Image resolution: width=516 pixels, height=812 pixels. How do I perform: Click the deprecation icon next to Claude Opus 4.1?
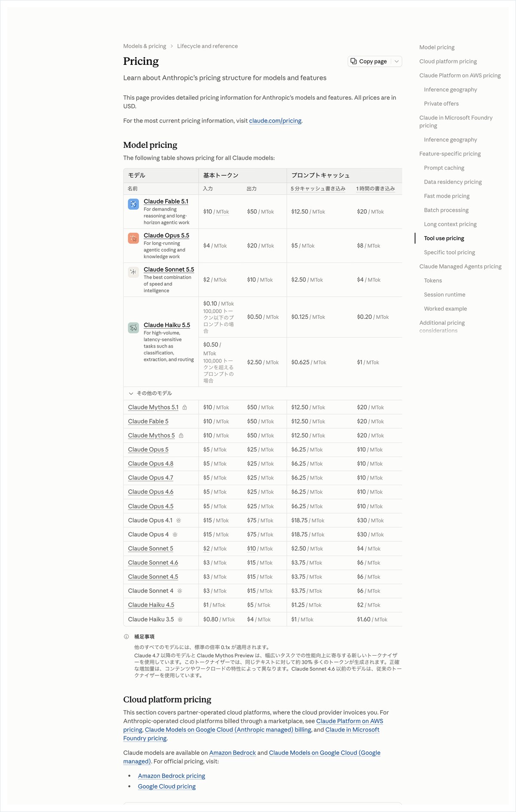coord(178,520)
